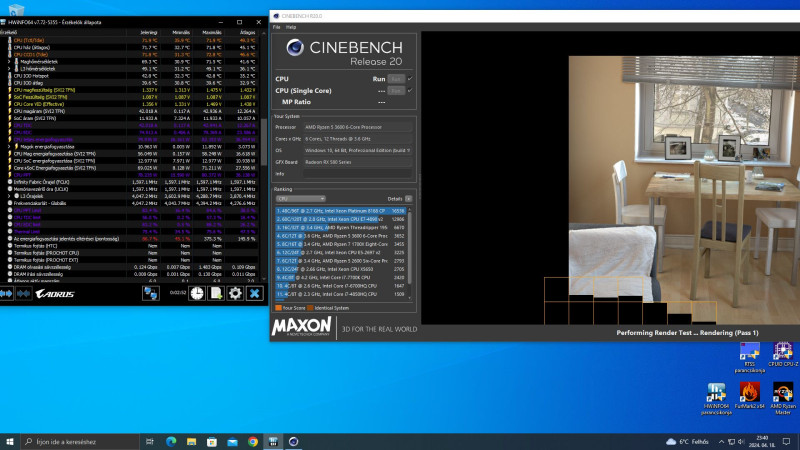Click the HWiNFO collapse-columns arrows button
800x450 pixels.
(x=23, y=293)
